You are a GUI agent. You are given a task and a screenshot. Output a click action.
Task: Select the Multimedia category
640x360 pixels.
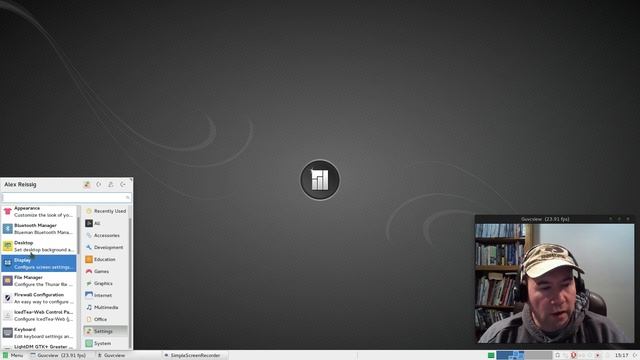pos(106,307)
